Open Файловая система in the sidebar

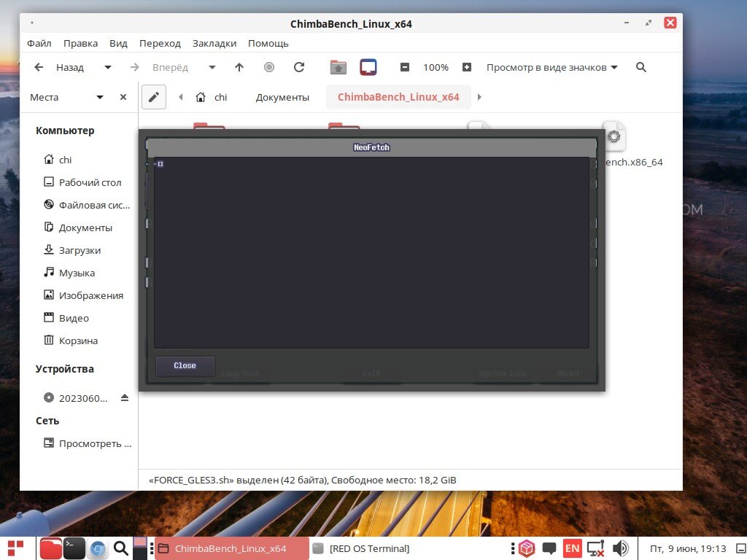click(88, 205)
